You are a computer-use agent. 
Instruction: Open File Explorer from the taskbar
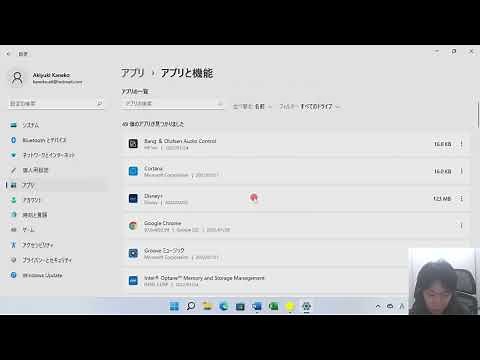[207, 306]
